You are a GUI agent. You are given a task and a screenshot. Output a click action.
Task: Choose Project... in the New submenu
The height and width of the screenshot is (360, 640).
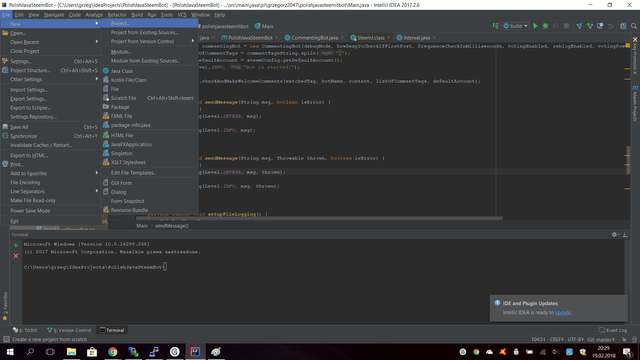(150, 23)
